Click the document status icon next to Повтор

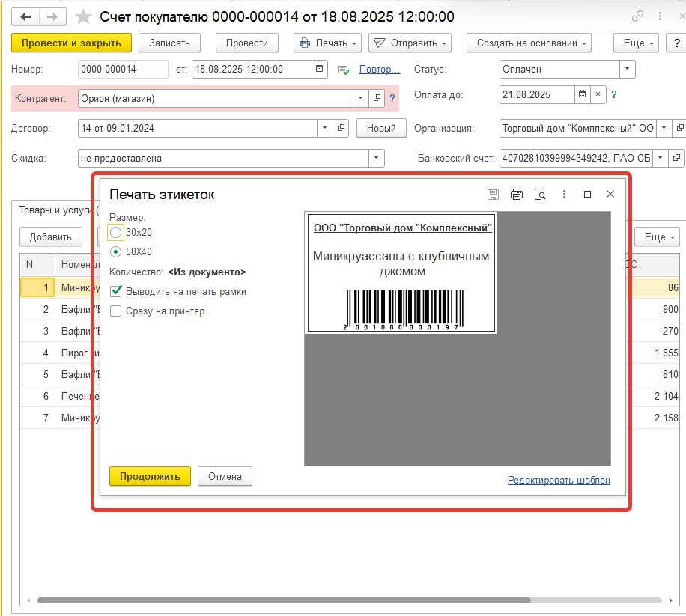344,70
